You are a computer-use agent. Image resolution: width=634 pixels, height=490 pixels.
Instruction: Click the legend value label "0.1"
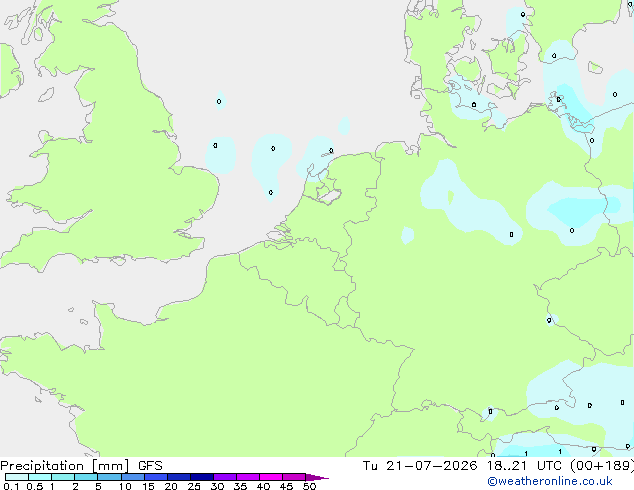click(x=11, y=486)
